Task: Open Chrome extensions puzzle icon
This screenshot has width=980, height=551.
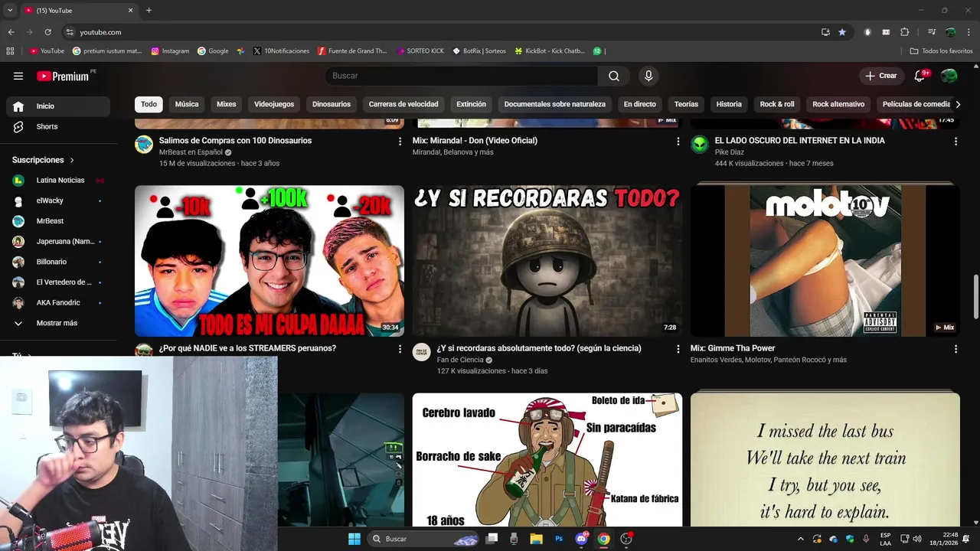Action: coord(904,32)
